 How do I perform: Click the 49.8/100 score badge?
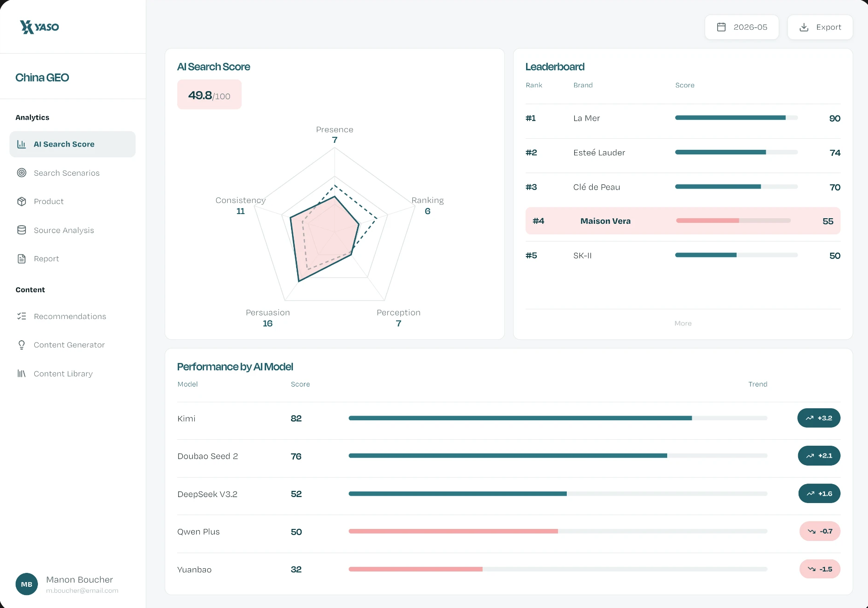coord(209,95)
